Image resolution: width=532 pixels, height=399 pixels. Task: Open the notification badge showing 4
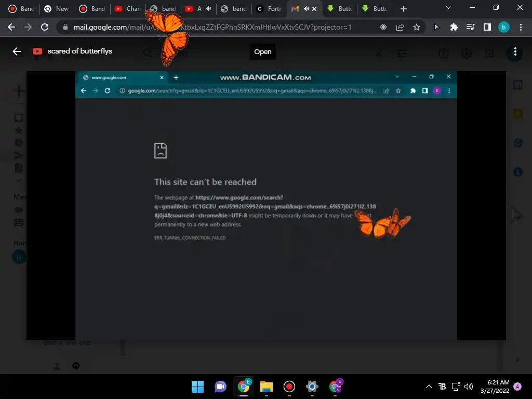coord(517,387)
